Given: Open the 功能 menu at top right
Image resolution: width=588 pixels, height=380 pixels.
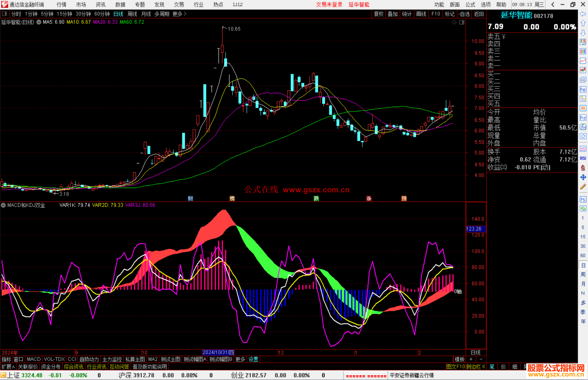Looking at the screenshot, I should (x=439, y=5).
